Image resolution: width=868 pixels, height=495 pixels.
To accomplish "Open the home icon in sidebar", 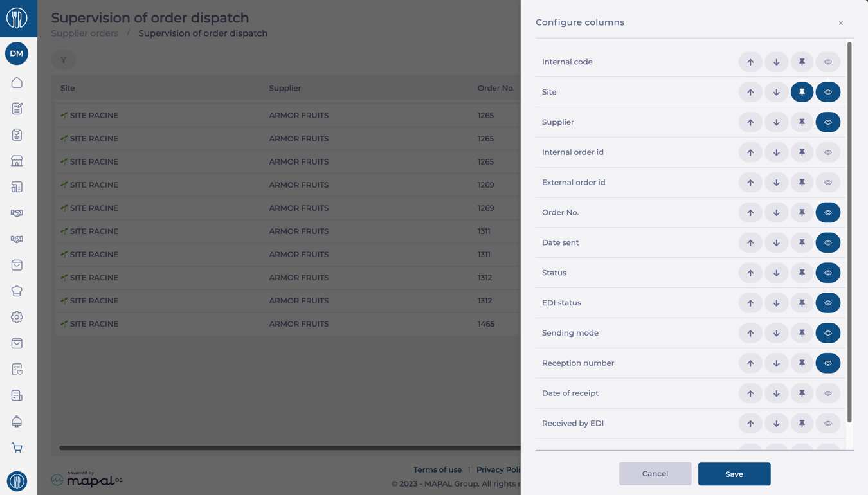I will point(17,83).
